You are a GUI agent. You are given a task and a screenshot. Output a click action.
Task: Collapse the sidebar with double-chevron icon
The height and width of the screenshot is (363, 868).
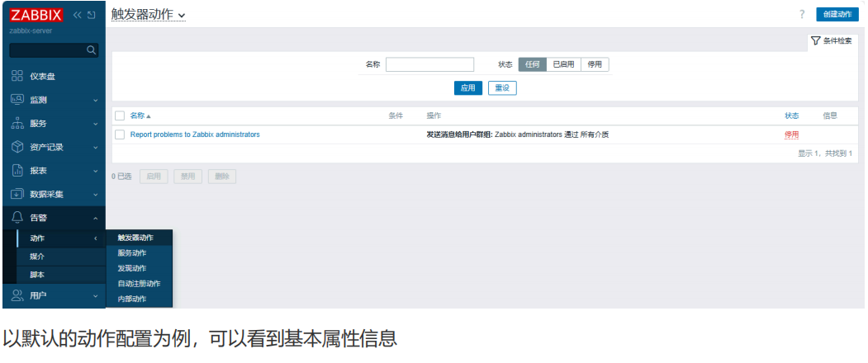(x=78, y=15)
